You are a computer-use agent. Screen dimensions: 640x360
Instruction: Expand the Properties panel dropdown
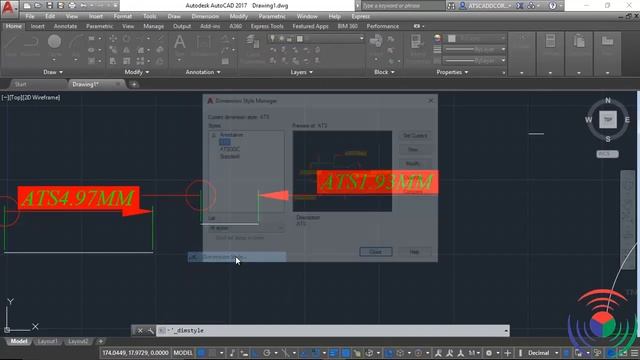tap(452, 72)
